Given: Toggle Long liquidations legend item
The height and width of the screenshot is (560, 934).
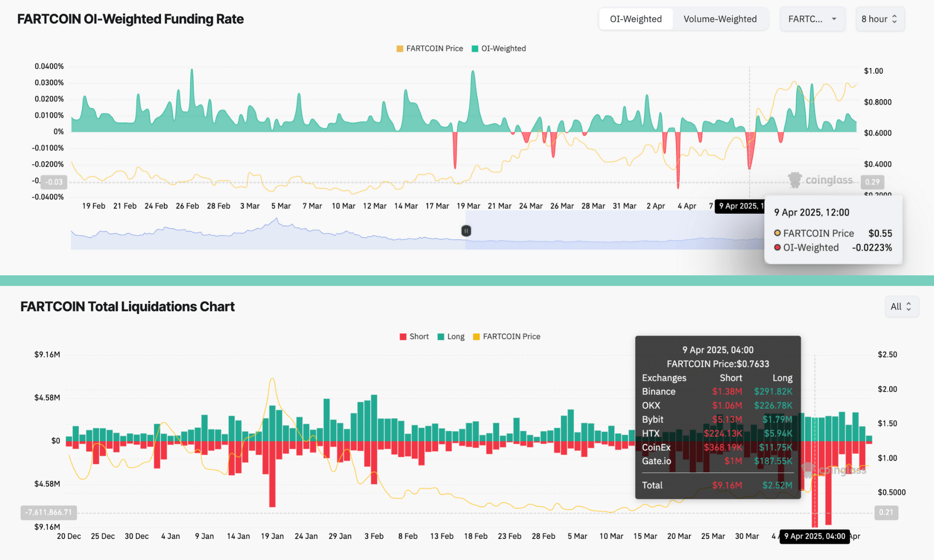Looking at the screenshot, I should [455, 336].
